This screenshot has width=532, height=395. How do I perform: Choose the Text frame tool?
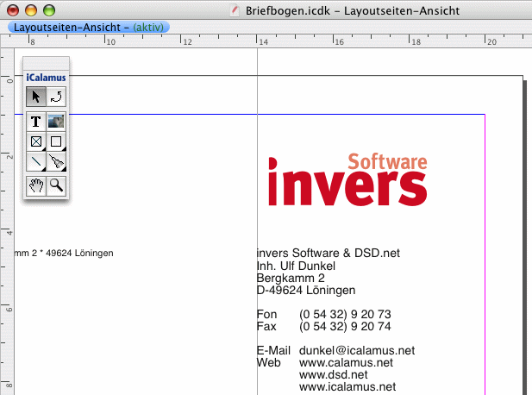point(36,122)
